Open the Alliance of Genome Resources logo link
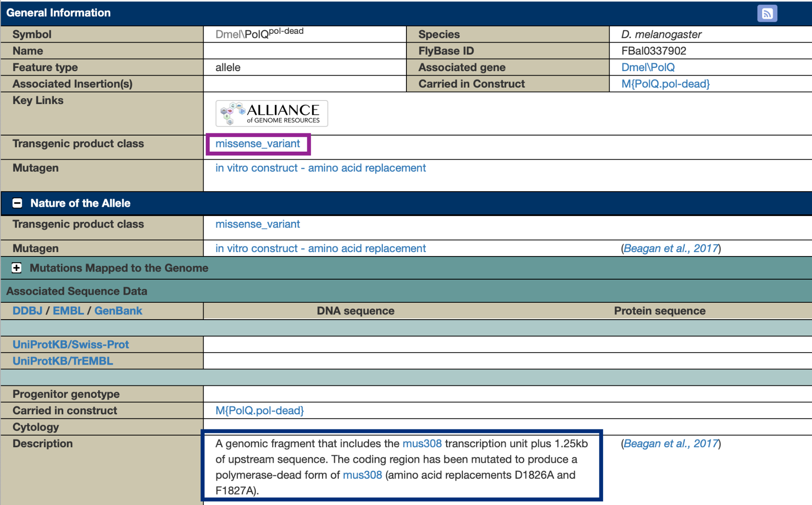The height and width of the screenshot is (505, 812). pyautogui.click(x=272, y=113)
